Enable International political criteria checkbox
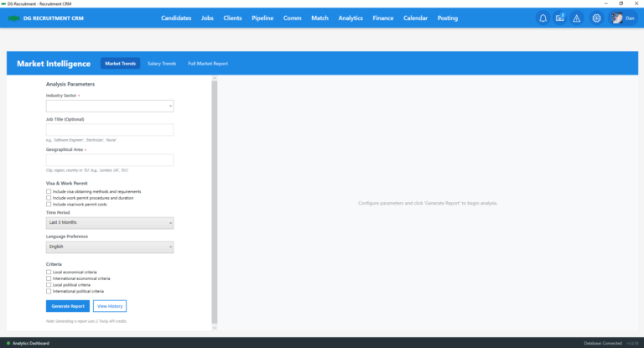Viewport: 644px width, 348px height. click(x=49, y=291)
